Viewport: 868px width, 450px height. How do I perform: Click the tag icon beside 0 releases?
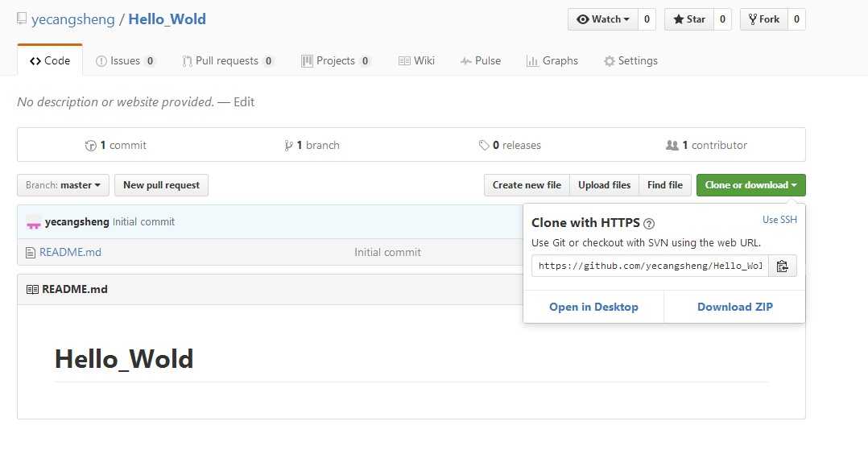[x=484, y=145]
